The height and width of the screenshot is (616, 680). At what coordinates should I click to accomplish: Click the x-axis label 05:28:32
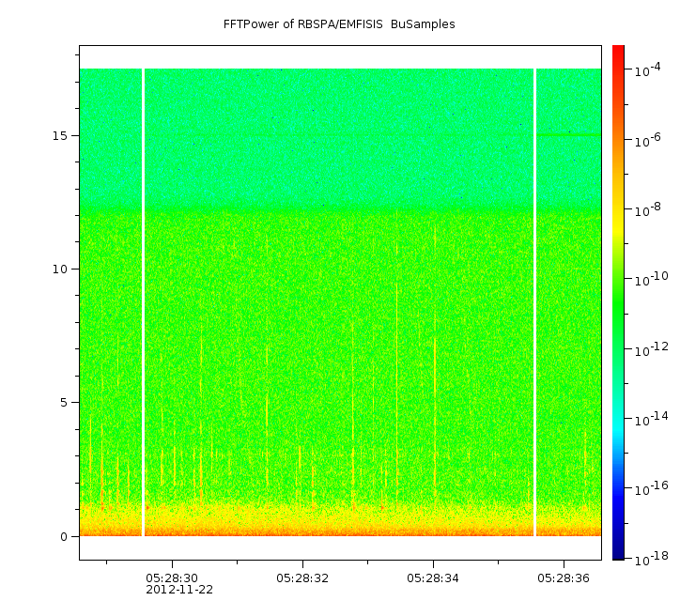pyautogui.click(x=302, y=577)
